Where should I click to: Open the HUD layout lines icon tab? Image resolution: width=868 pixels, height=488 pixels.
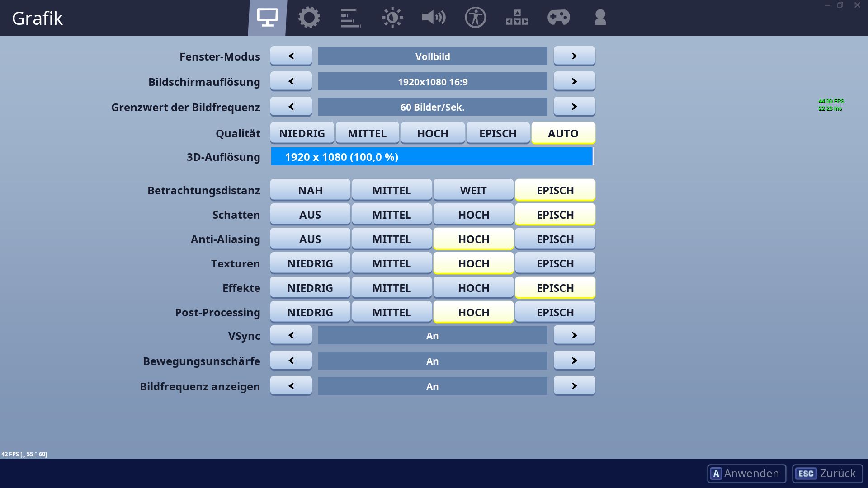click(x=350, y=18)
